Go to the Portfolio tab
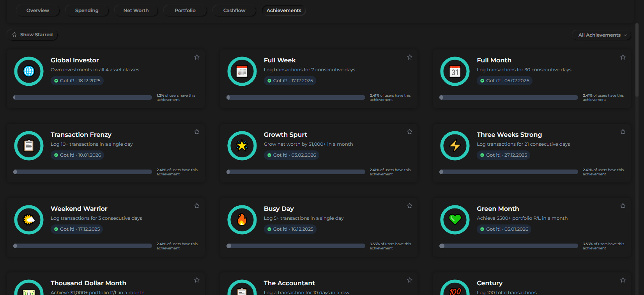The width and height of the screenshot is (644, 295). coord(185,11)
